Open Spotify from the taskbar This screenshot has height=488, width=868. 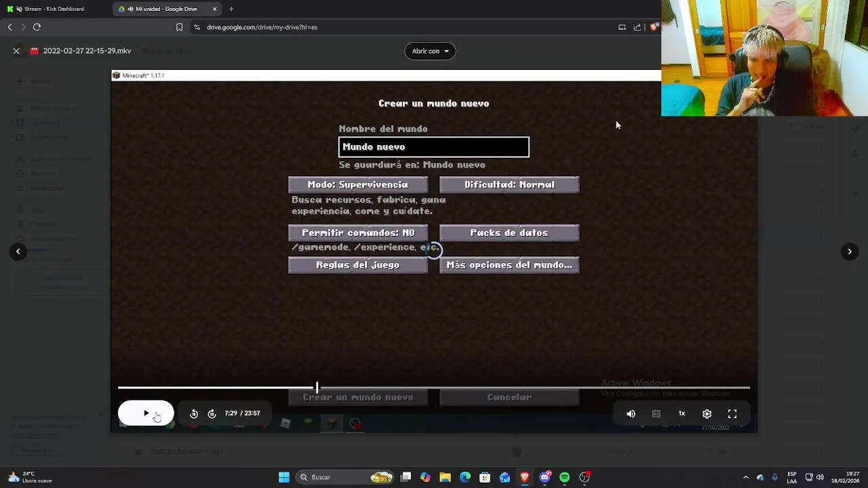(564, 477)
